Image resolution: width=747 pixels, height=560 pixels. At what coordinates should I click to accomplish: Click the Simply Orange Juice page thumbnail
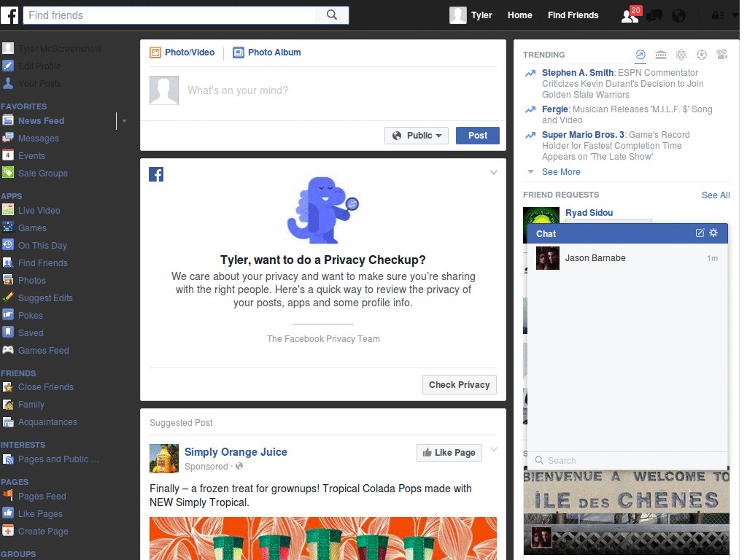click(x=164, y=459)
